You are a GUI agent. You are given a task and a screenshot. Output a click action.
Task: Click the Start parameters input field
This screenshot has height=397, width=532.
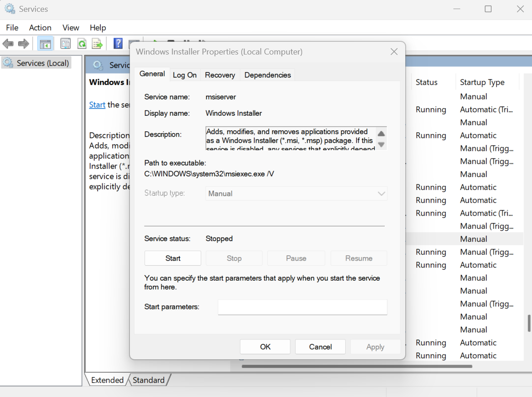click(x=302, y=307)
